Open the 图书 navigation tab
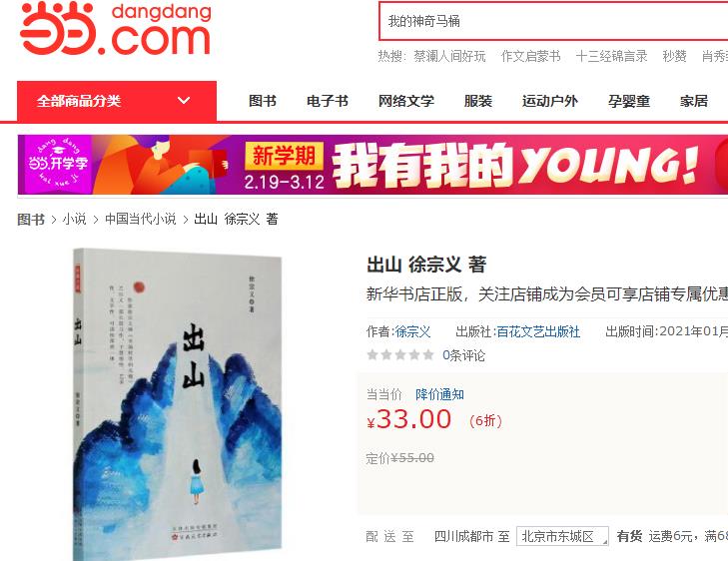This screenshot has height=561, width=728. pos(263,101)
